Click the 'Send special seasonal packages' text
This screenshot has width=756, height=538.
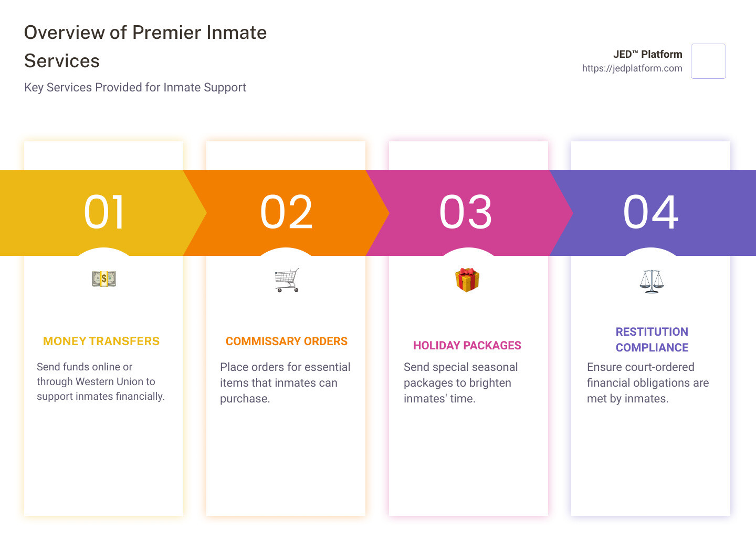click(461, 383)
